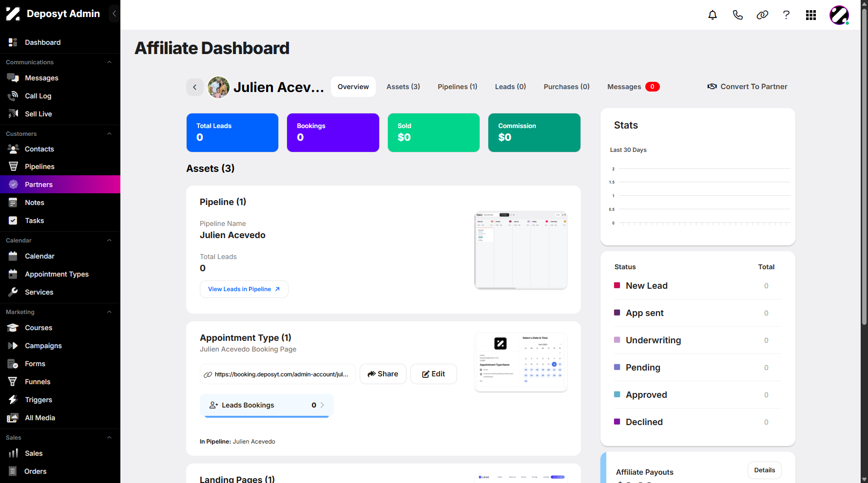Click View Leads in Pipeline link
868x483 pixels.
pos(244,289)
